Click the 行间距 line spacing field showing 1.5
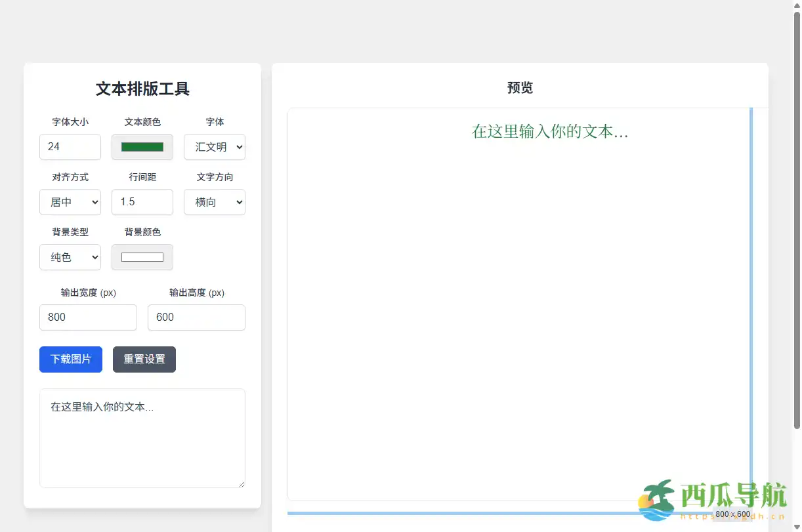Screen dimensions: 802x532 coord(142,202)
